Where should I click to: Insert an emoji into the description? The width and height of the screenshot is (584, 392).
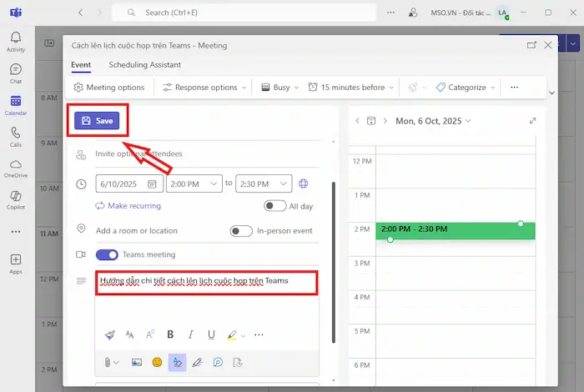coord(156,362)
